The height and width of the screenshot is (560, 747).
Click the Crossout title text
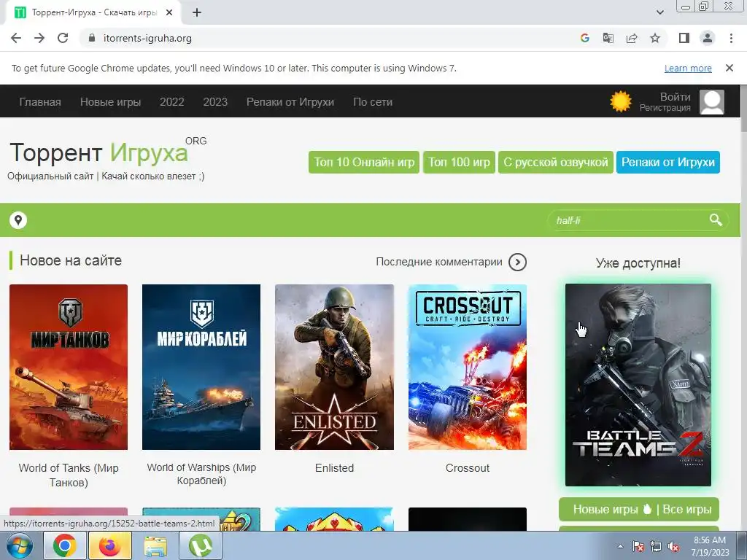[x=468, y=468]
